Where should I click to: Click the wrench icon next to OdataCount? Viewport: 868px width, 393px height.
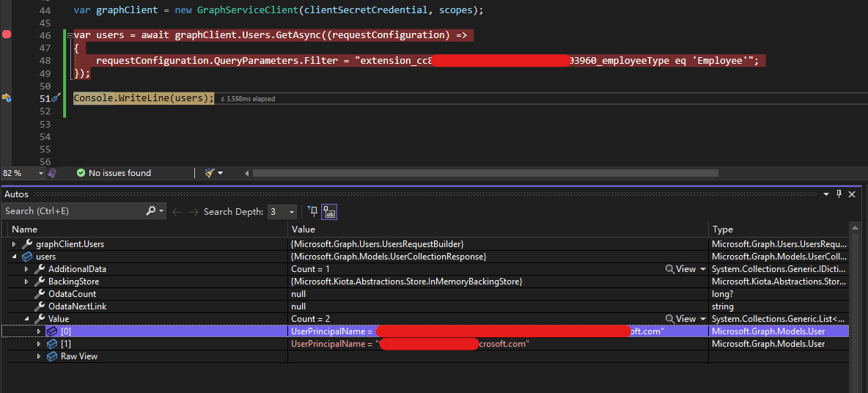point(40,294)
